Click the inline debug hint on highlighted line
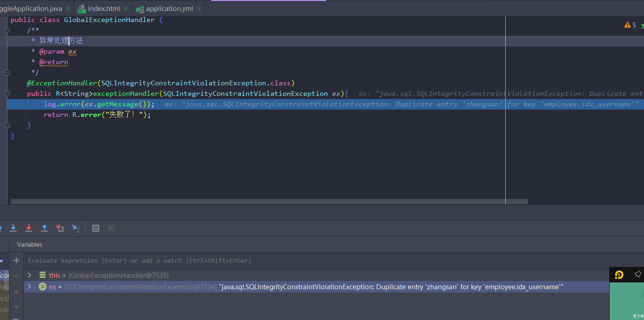This screenshot has height=320, width=644. coord(402,104)
